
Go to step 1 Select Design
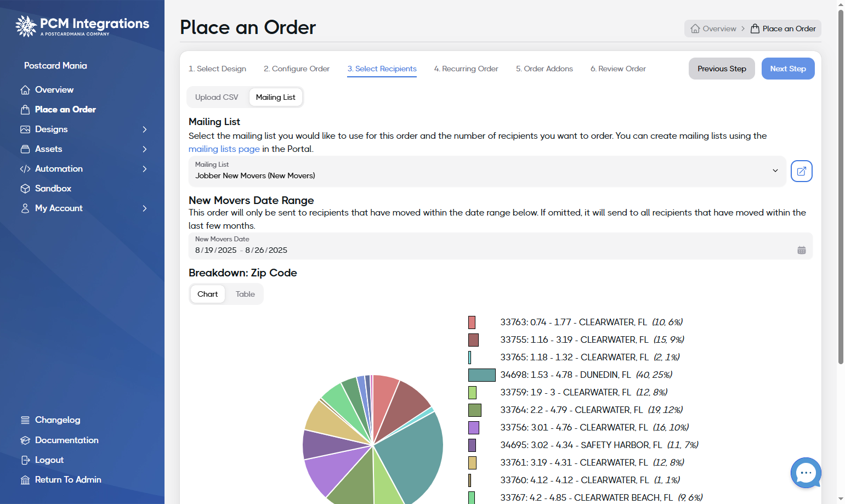tap(217, 69)
